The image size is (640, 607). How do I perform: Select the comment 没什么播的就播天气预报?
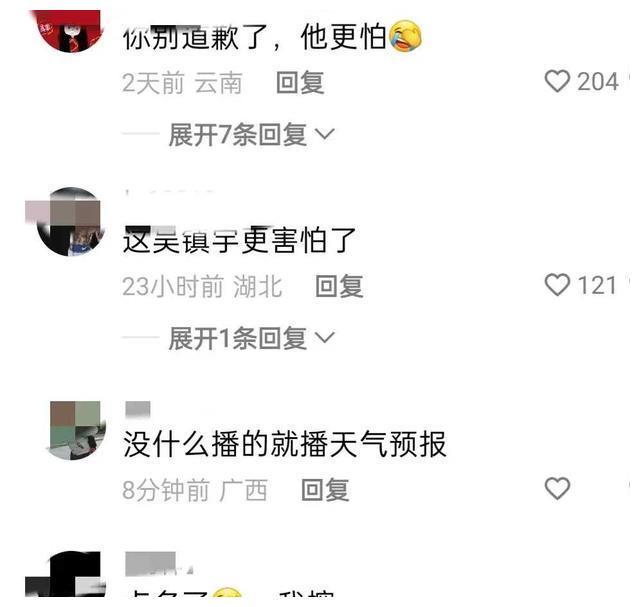[284, 444]
